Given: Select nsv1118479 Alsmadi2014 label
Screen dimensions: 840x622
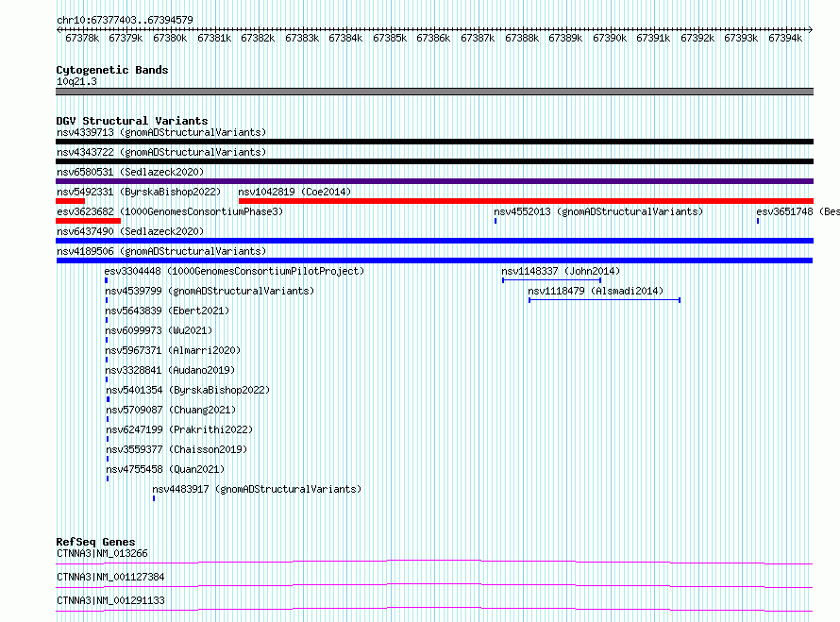Looking at the screenshot, I should click(596, 291).
